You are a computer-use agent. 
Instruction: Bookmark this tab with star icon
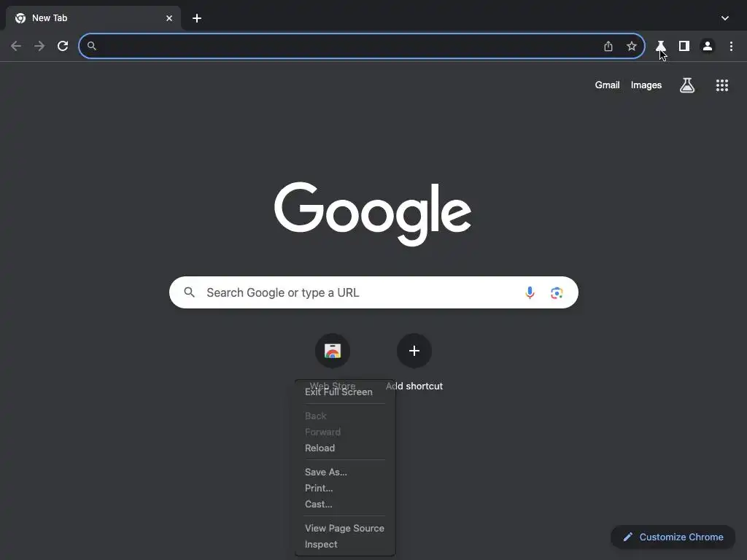tap(632, 46)
